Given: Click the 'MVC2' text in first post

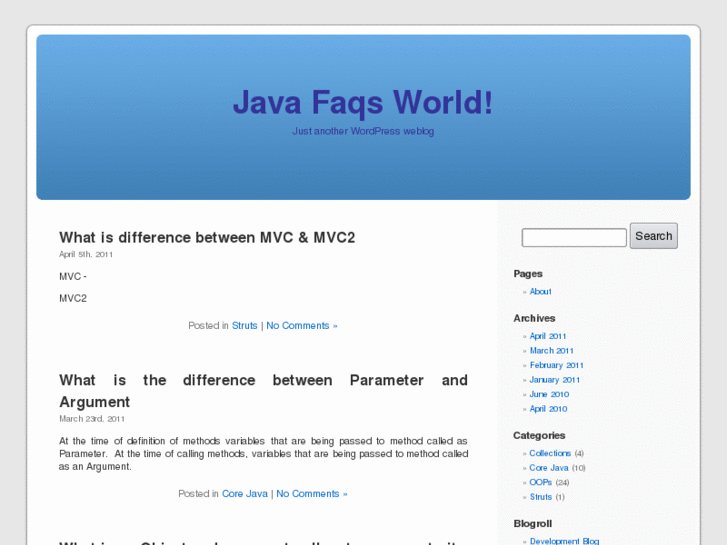Looking at the screenshot, I should [x=73, y=298].
